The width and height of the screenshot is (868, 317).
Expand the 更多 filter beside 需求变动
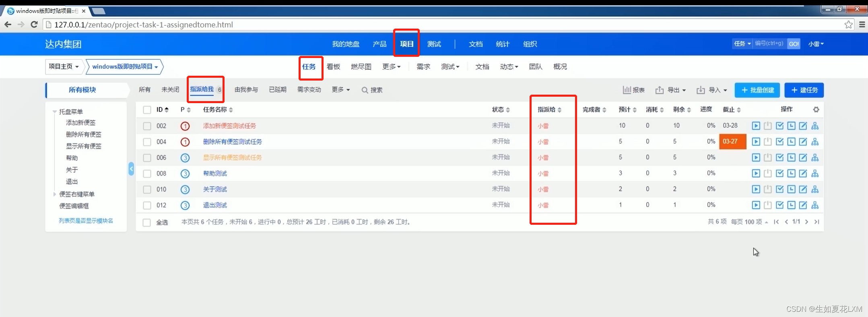pos(340,89)
